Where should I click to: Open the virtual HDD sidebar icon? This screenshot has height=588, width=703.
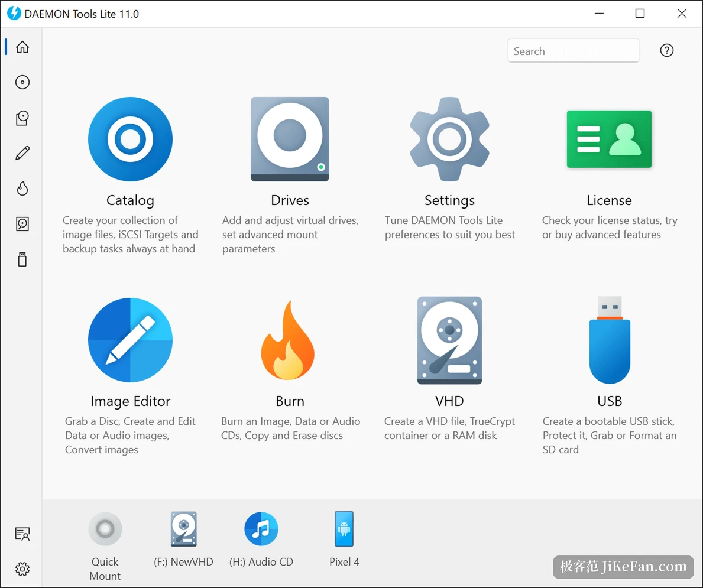[x=22, y=223]
